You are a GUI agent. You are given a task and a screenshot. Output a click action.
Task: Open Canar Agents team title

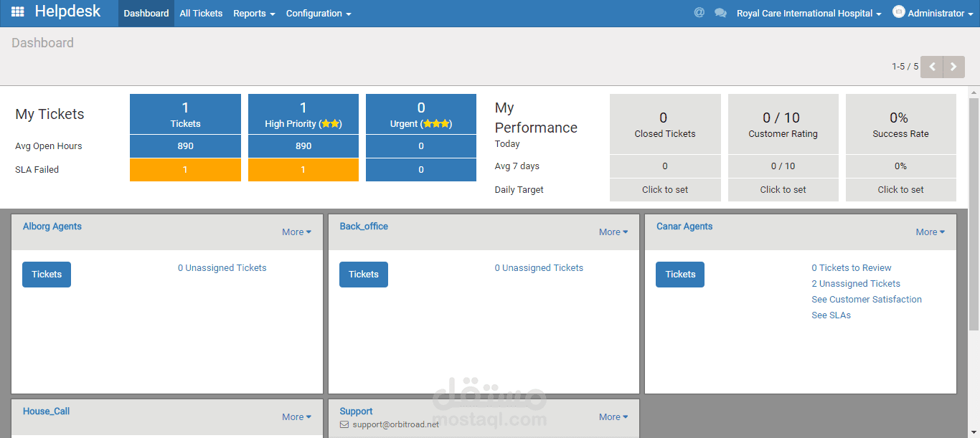coord(684,227)
